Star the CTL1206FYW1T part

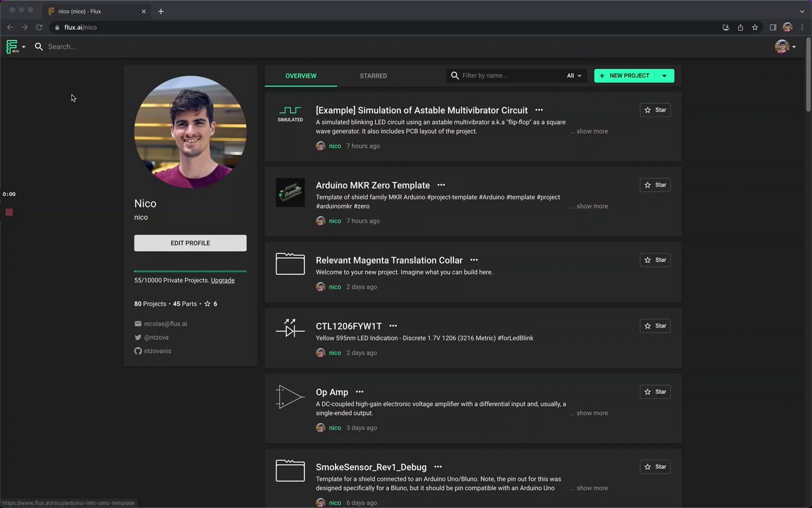click(x=655, y=326)
